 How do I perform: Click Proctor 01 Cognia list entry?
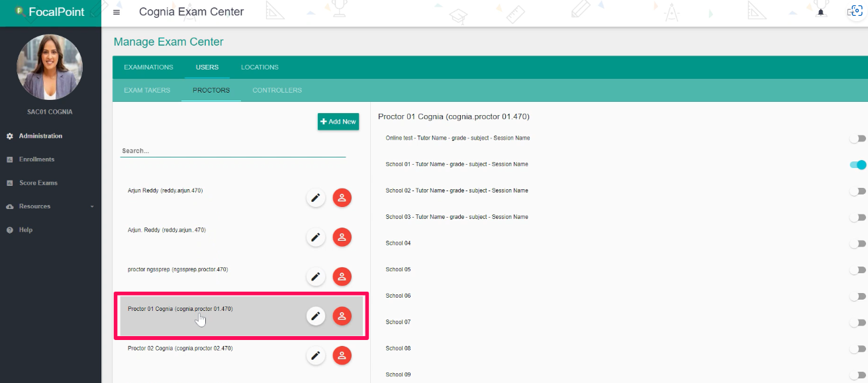point(242,316)
